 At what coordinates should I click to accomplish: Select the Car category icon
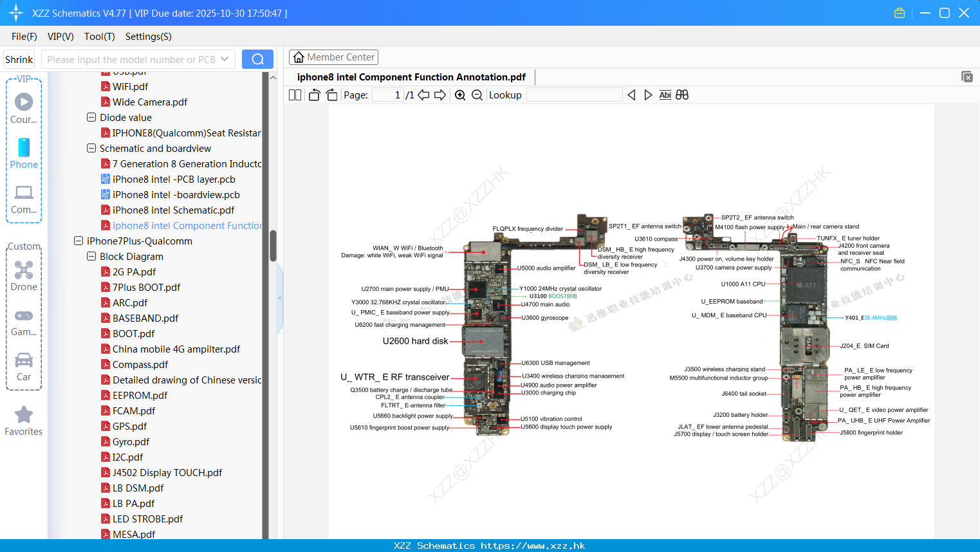point(24,367)
